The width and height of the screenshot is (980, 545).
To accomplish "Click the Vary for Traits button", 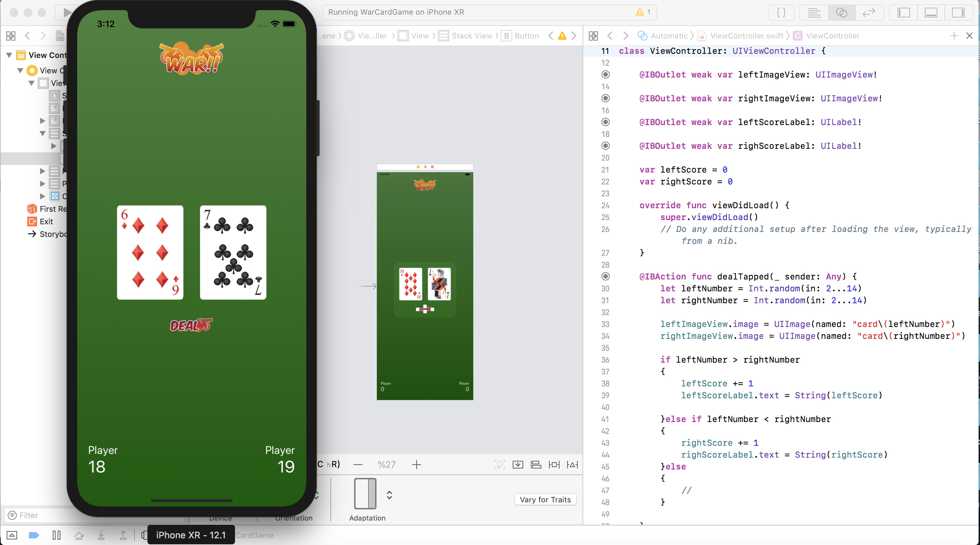I will 545,499.
